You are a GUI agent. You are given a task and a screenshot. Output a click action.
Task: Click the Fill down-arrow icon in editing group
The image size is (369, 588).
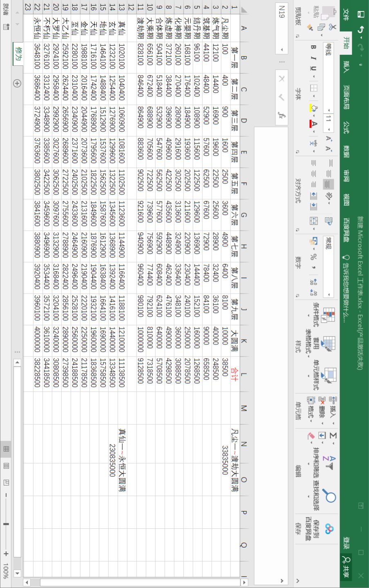pyautogui.click(x=322, y=436)
